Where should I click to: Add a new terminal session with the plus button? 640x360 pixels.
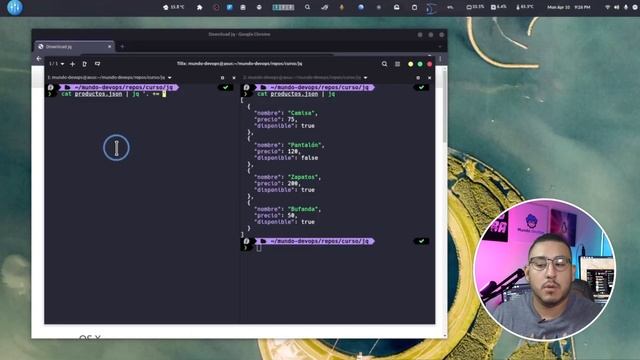click(72, 64)
